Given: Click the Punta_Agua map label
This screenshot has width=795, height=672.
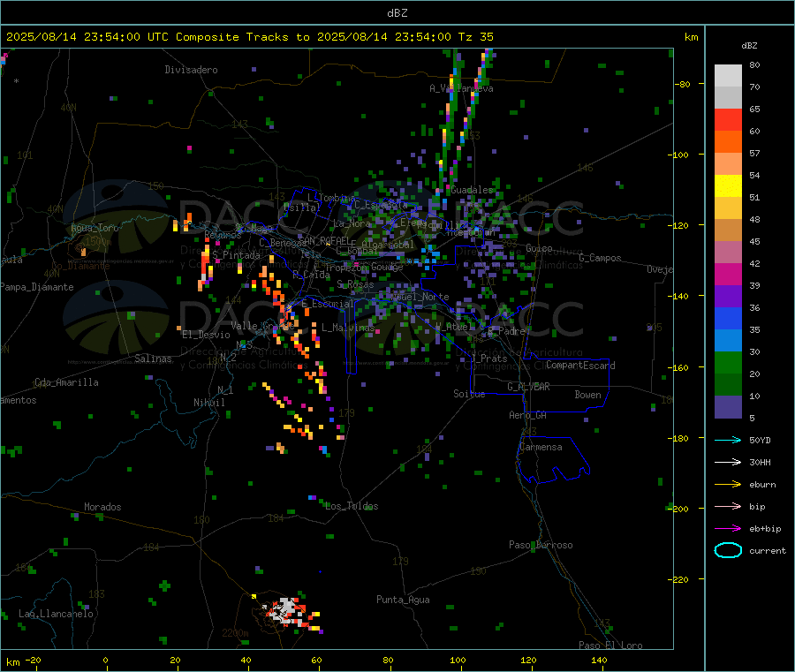Looking at the screenshot, I should [x=403, y=600].
